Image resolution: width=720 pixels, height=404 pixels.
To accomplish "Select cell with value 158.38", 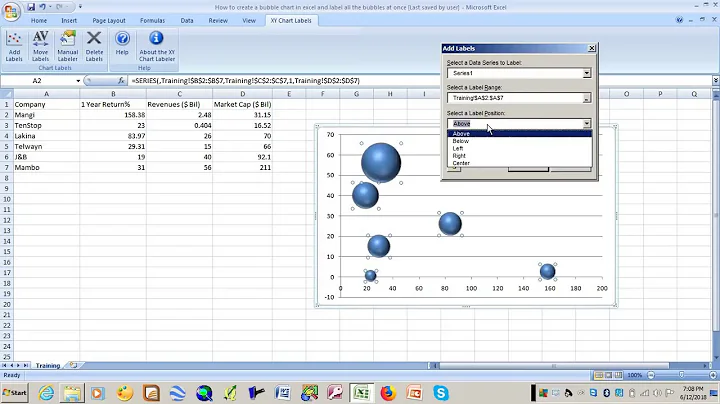I will pos(113,115).
